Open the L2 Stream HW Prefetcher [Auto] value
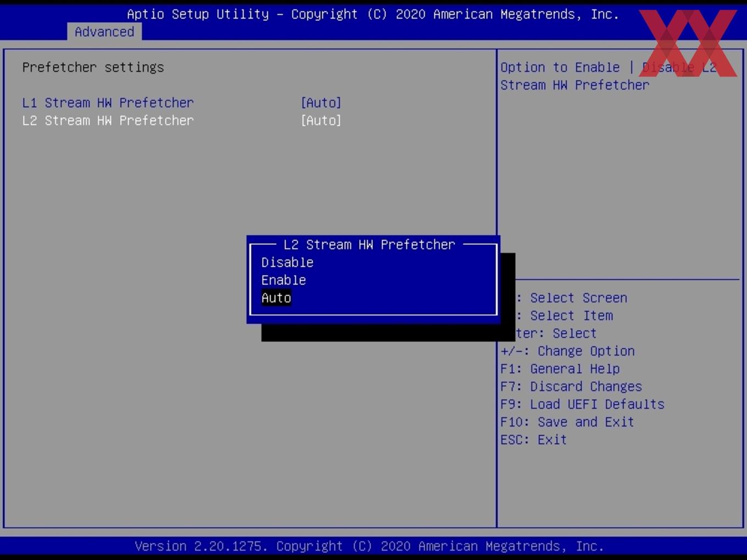 (x=321, y=120)
